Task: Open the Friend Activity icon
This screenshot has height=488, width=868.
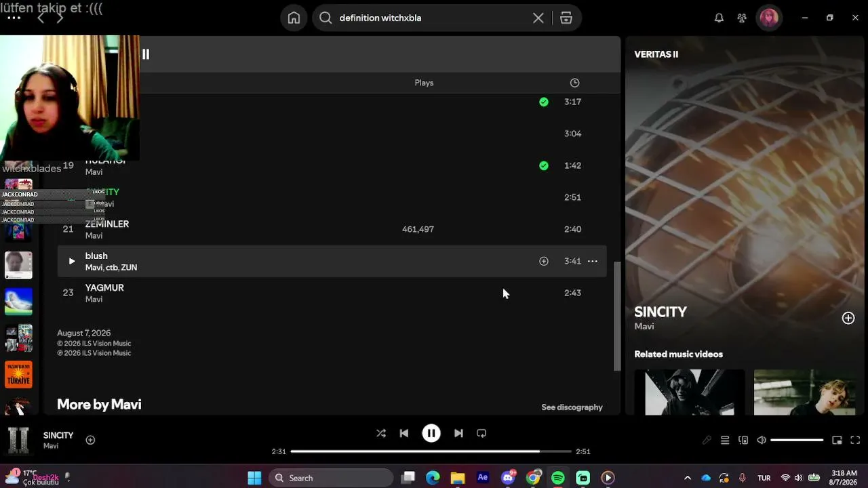Action: tap(742, 18)
